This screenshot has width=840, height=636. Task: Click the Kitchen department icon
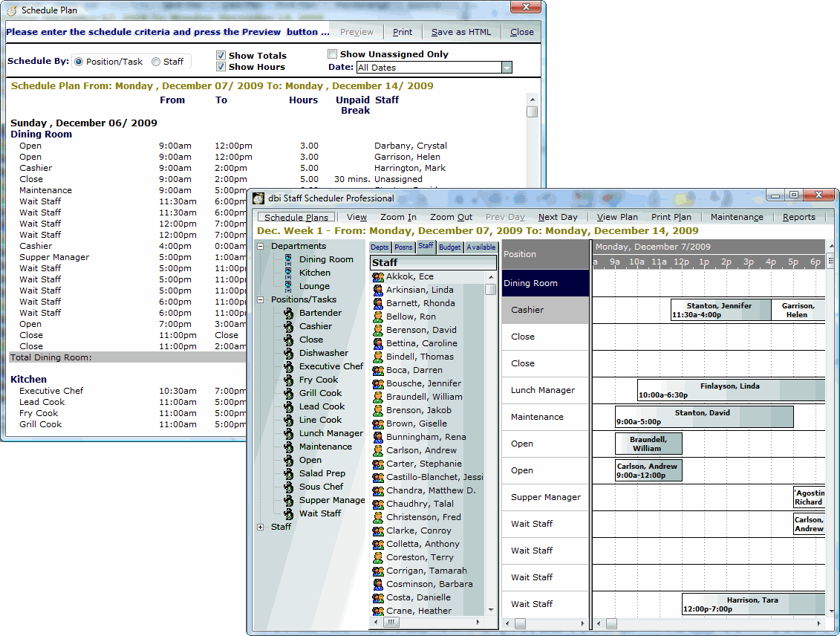(x=288, y=273)
